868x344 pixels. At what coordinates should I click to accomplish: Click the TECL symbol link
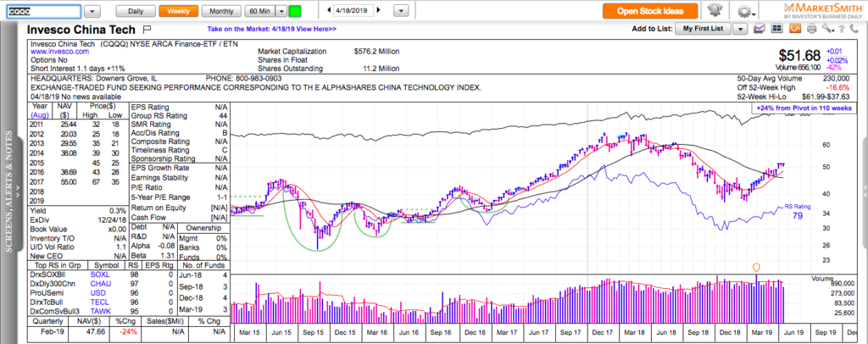pos(100,302)
